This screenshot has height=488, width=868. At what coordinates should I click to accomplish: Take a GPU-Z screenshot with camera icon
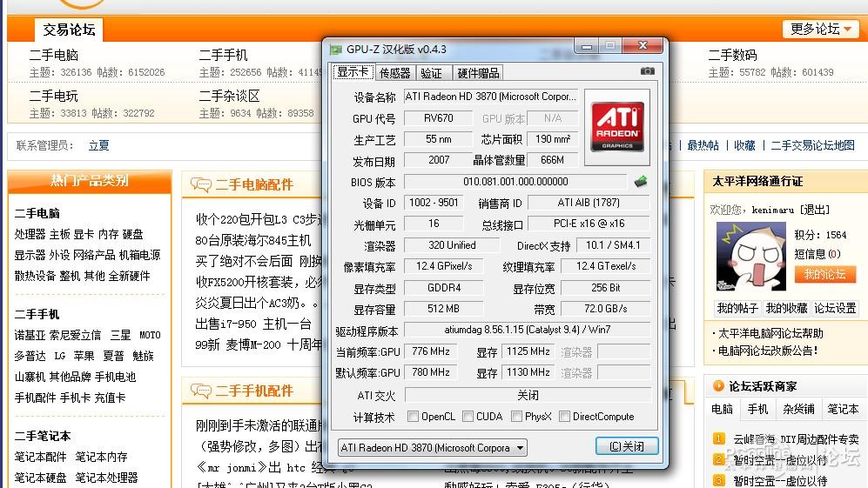(x=647, y=71)
